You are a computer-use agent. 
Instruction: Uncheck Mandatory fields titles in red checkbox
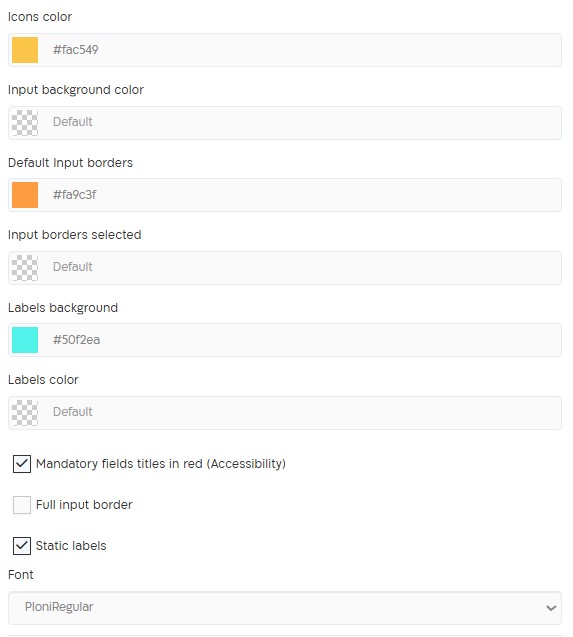22,464
